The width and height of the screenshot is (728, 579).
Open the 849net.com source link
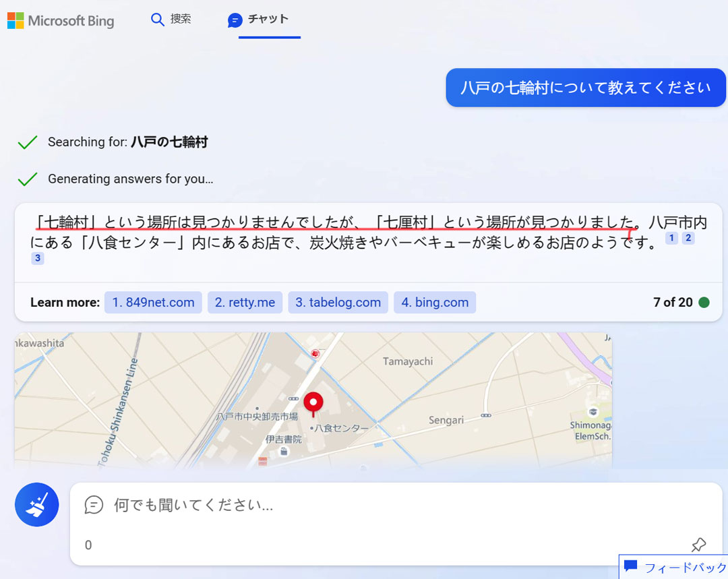pyautogui.click(x=153, y=302)
